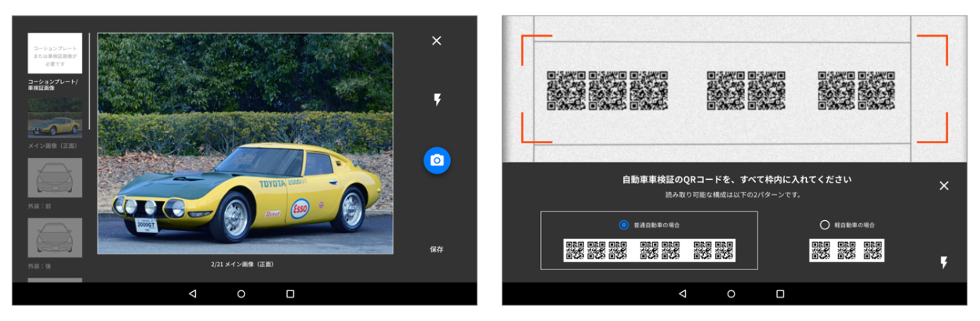Select the 普通自動車の場合 radio button

(624, 225)
